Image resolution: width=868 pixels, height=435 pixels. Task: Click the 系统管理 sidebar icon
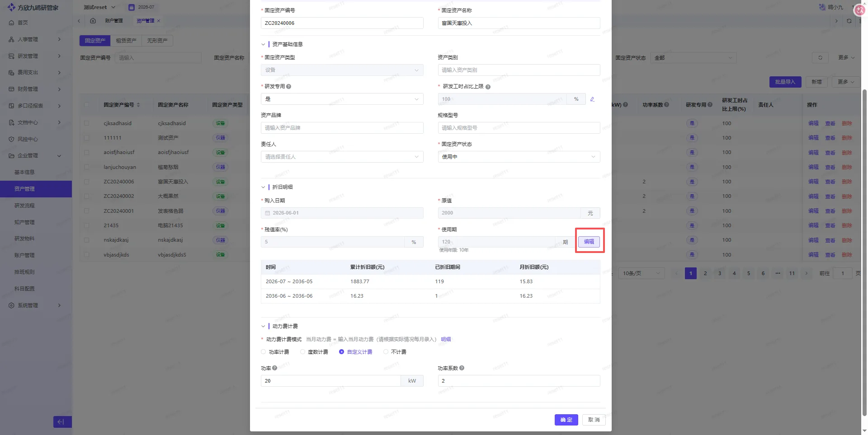[11, 305]
